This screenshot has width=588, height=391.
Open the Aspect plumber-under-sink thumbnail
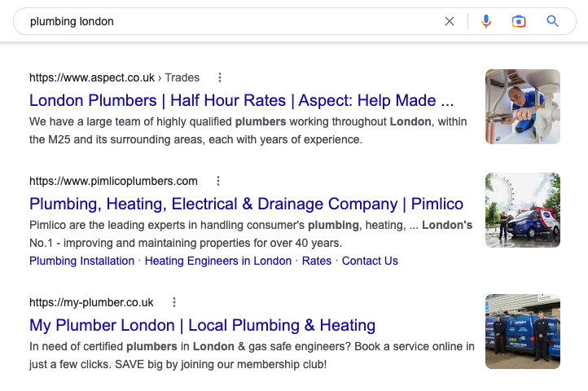[523, 107]
